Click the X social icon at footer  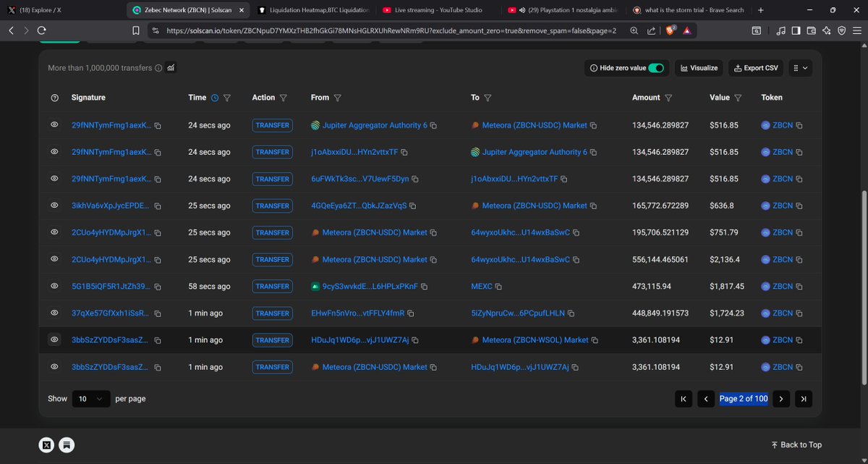click(47, 445)
